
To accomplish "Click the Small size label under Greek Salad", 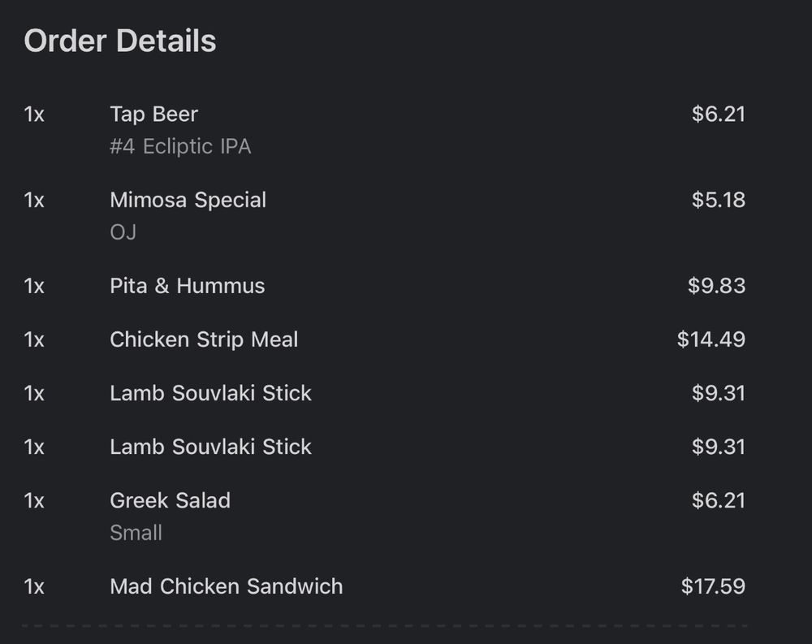I will coord(136,533).
